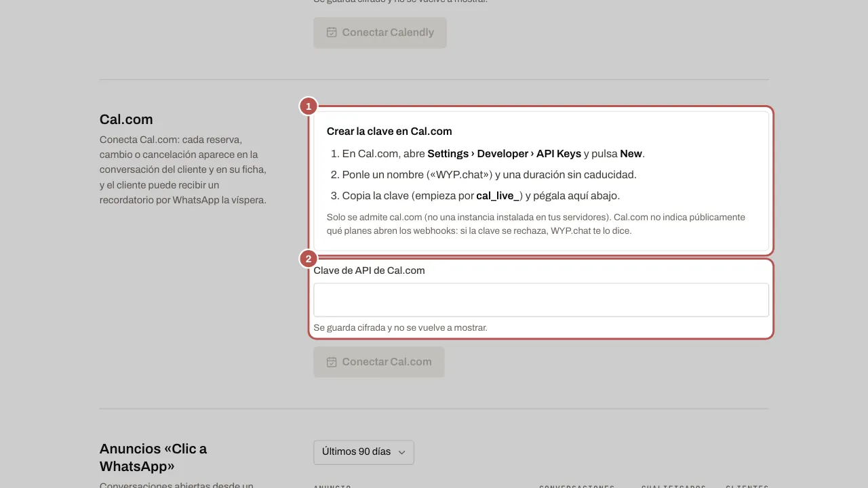Click the hint below the Cal.com API key field
The image size is (868, 488).
click(400, 328)
